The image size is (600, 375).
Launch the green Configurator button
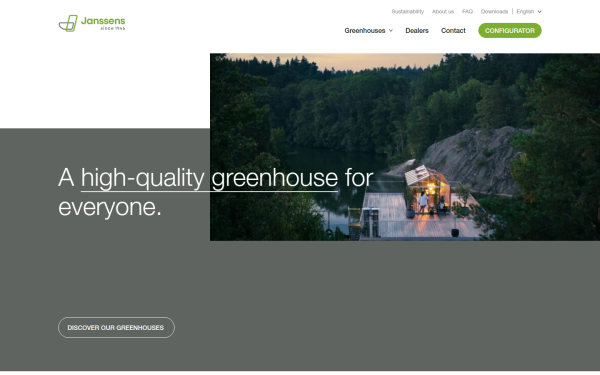point(510,31)
